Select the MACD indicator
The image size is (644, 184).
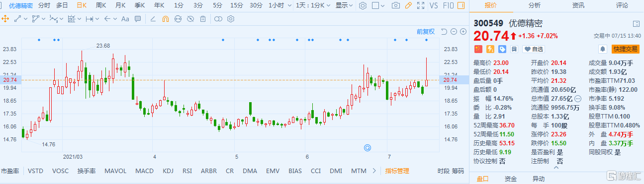click(x=144, y=171)
